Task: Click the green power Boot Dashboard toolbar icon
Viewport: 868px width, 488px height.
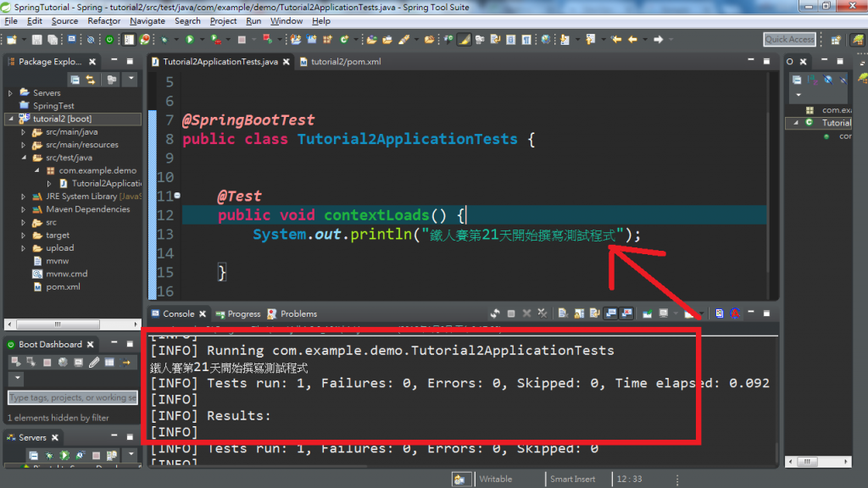Action: pos(109,40)
